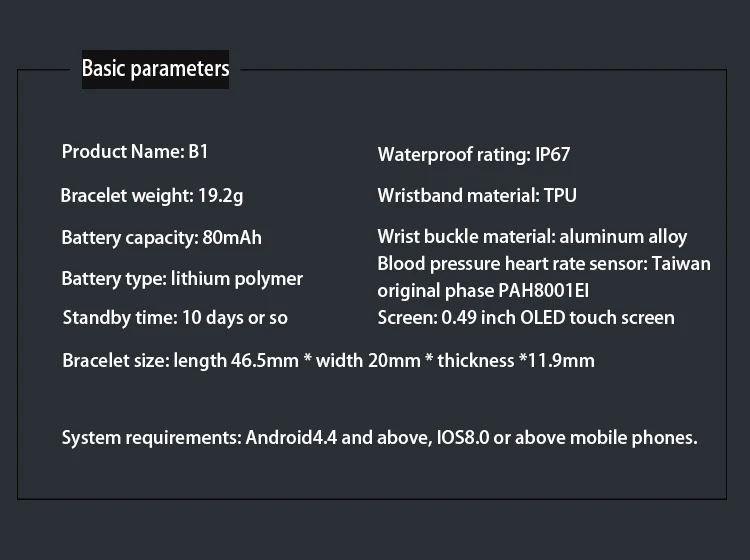
Task: Click the Waterproof rating: IP67 text
Action: click(x=474, y=155)
